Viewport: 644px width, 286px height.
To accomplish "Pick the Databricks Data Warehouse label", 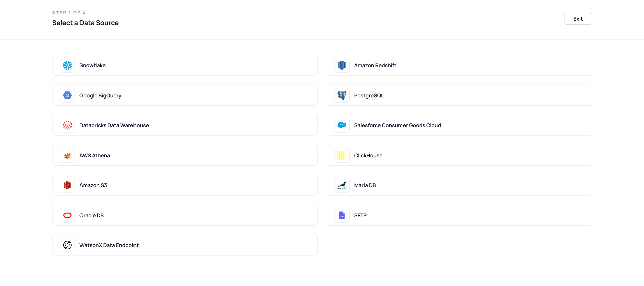I will pyautogui.click(x=114, y=125).
